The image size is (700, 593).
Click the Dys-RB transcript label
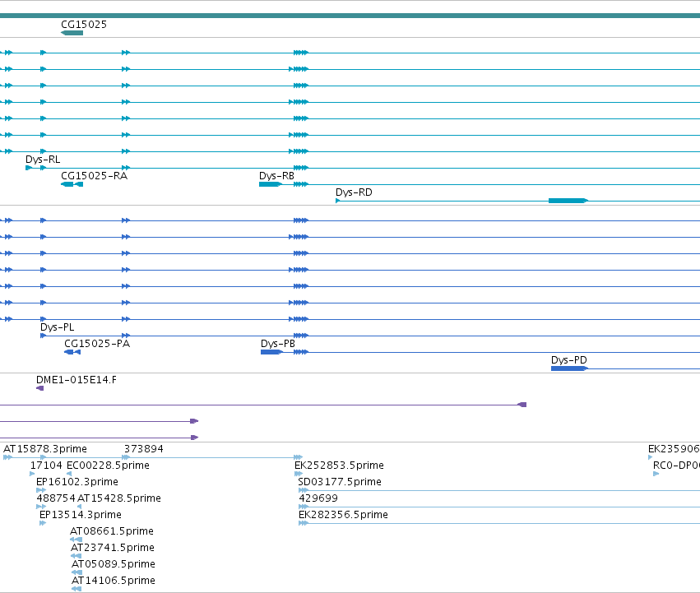point(276,176)
